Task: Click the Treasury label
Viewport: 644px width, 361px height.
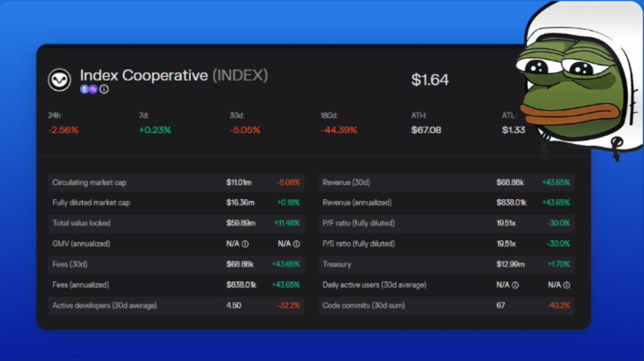Action: click(337, 265)
